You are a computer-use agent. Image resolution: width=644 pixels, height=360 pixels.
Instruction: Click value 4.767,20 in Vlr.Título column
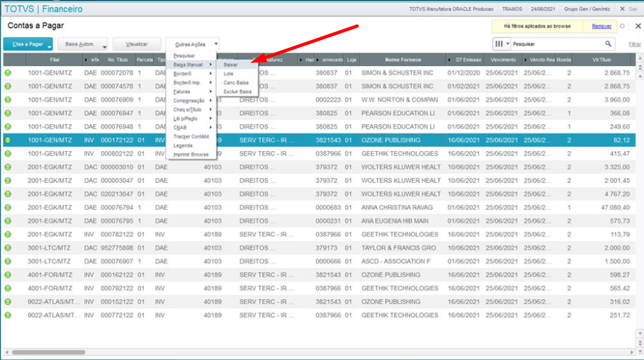617,194
